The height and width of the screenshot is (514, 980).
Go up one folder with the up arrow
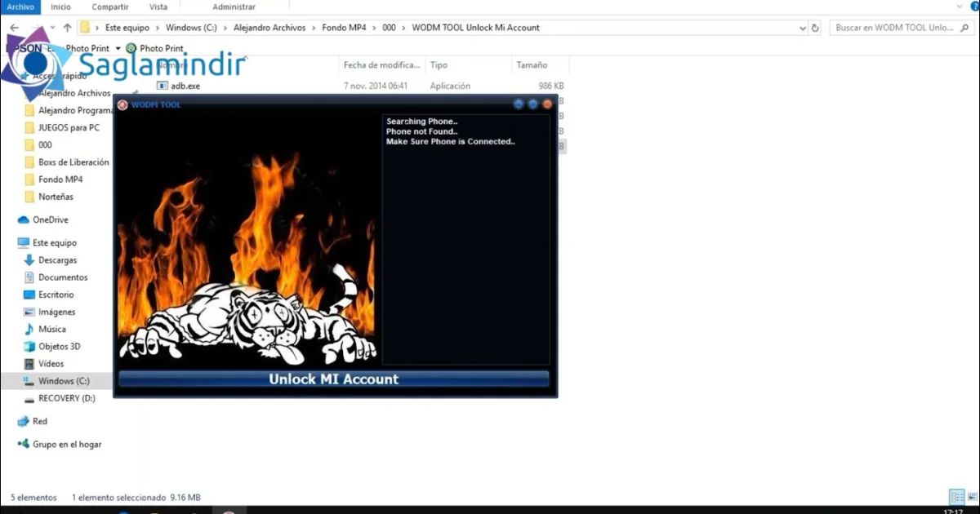(68, 28)
